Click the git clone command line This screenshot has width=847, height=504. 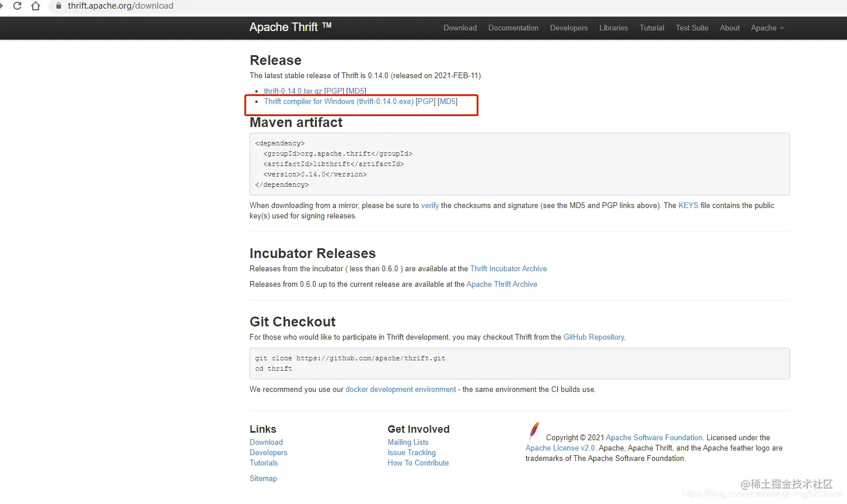click(x=350, y=358)
